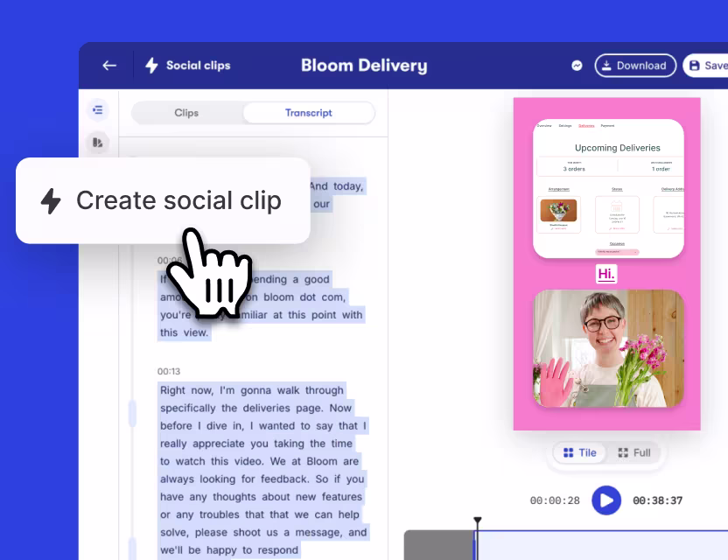The height and width of the screenshot is (560, 728).
Task: Click transcript line 'have any thoughts about new features'
Action: tap(261, 497)
